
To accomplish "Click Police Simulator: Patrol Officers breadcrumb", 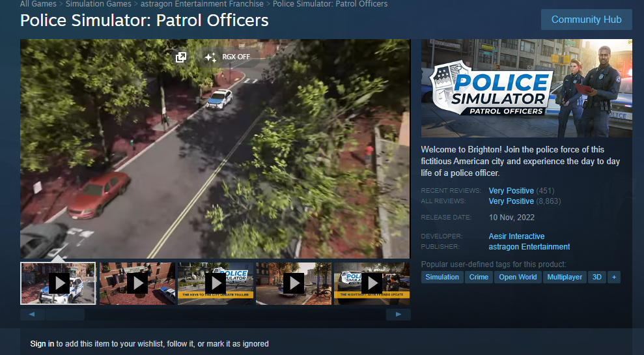I will (330, 4).
